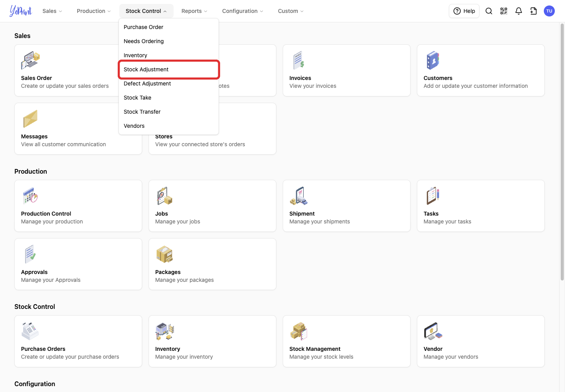Select Purchase Order from the menu
Image resolution: width=565 pixels, height=392 pixels.
coord(169,27)
